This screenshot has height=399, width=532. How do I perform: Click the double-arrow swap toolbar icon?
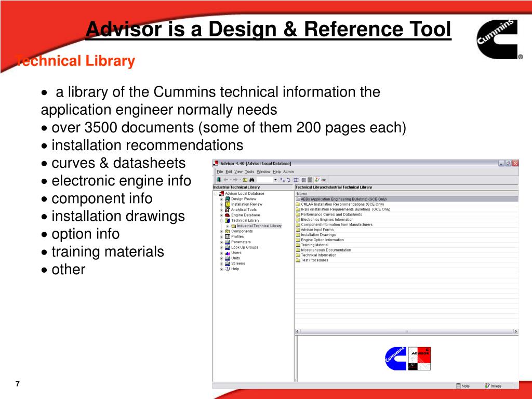[324, 180]
